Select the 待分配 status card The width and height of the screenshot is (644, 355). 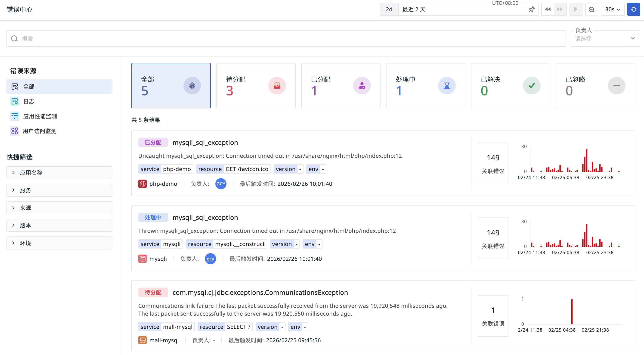pyautogui.click(x=256, y=86)
